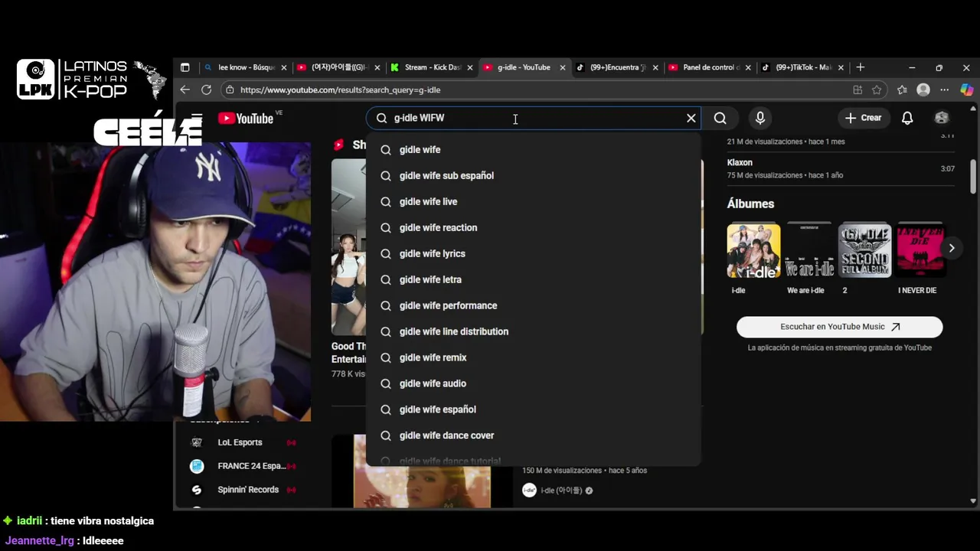Switch to the Panel de control tab
This screenshot has height=551, width=980.
click(x=710, y=67)
